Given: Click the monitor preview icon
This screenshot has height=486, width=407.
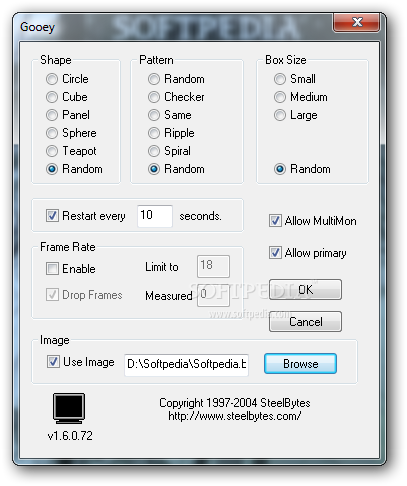Looking at the screenshot, I should [x=69, y=408].
